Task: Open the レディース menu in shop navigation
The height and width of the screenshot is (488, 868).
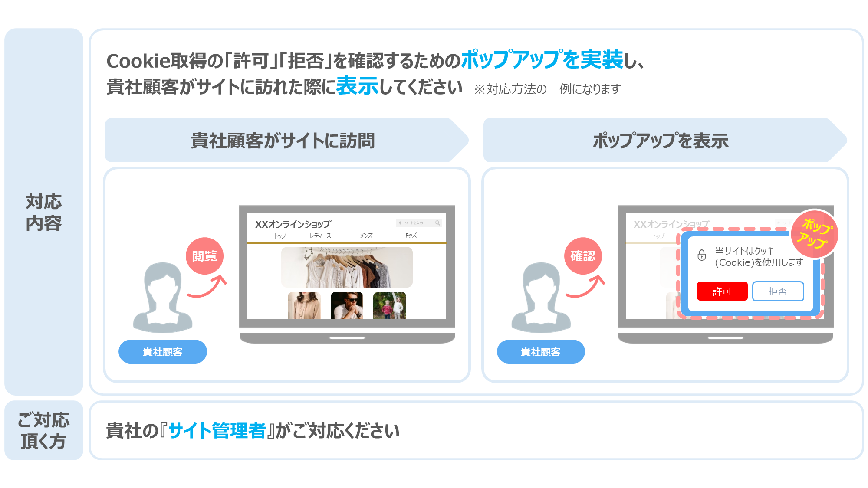Action: [x=320, y=236]
